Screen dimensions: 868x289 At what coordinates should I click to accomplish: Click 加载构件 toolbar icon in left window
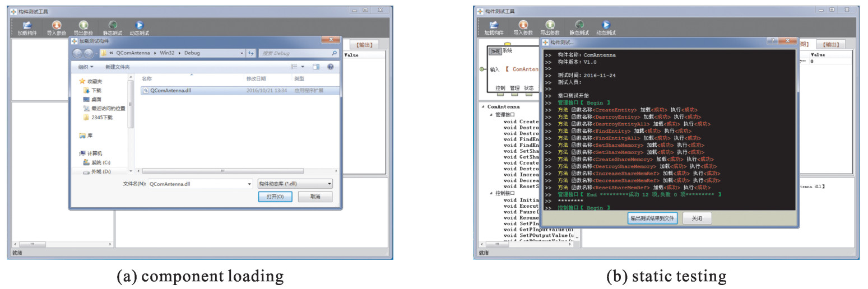[27, 25]
